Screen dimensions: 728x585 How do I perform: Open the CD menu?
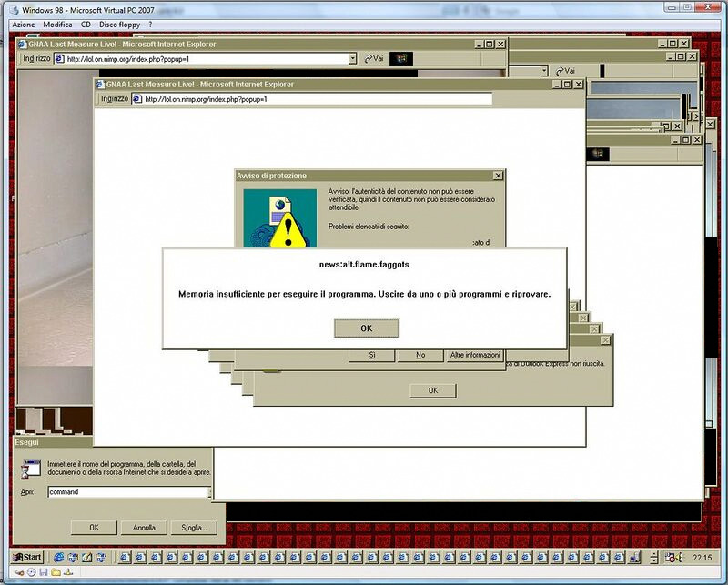point(86,25)
